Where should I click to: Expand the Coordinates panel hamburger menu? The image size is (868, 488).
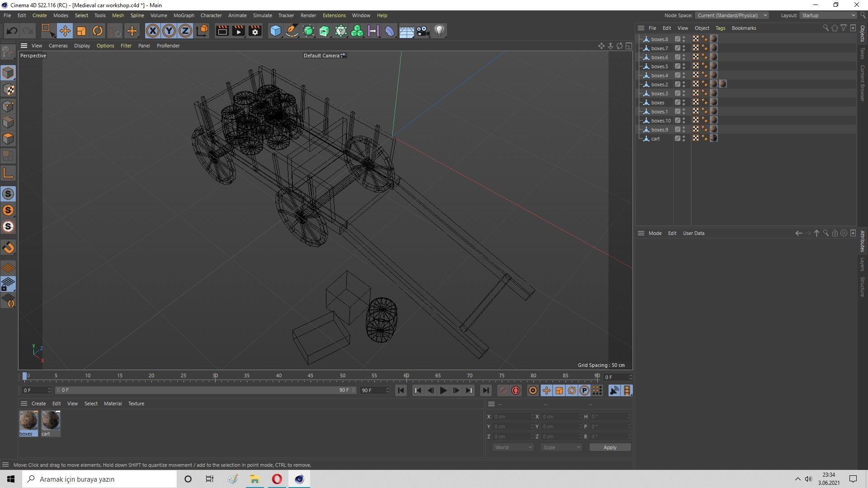tap(491, 404)
